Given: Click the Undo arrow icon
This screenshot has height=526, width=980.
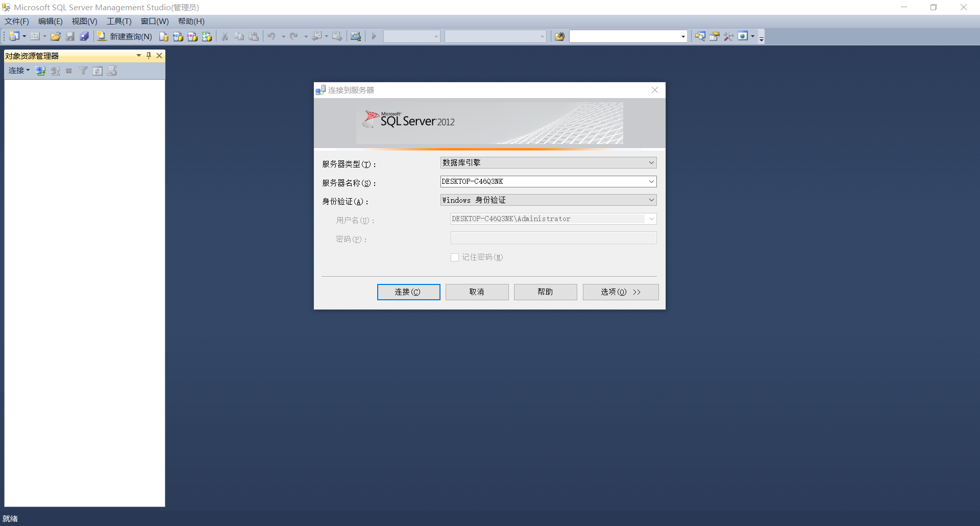Looking at the screenshot, I should click(x=272, y=36).
